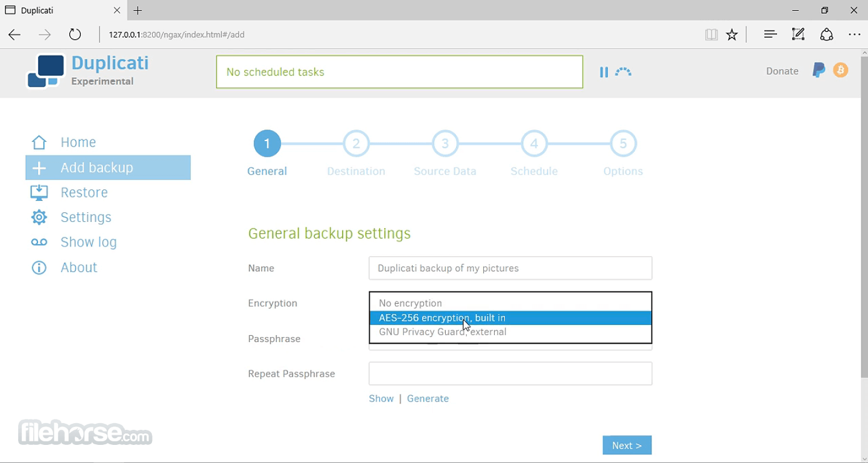Click the About info icon
Image resolution: width=868 pixels, height=463 pixels.
(39, 268)
